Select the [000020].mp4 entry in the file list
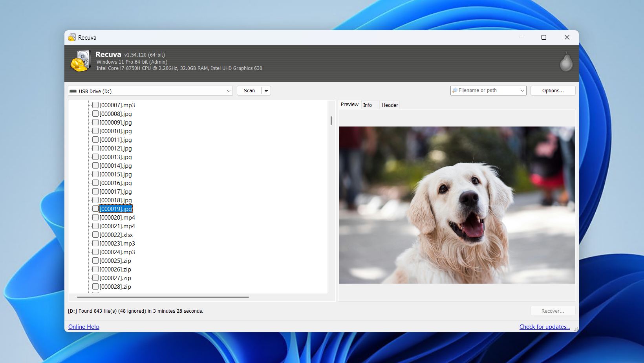The height and width of the screenshot is (363, 644). point(116,217)
